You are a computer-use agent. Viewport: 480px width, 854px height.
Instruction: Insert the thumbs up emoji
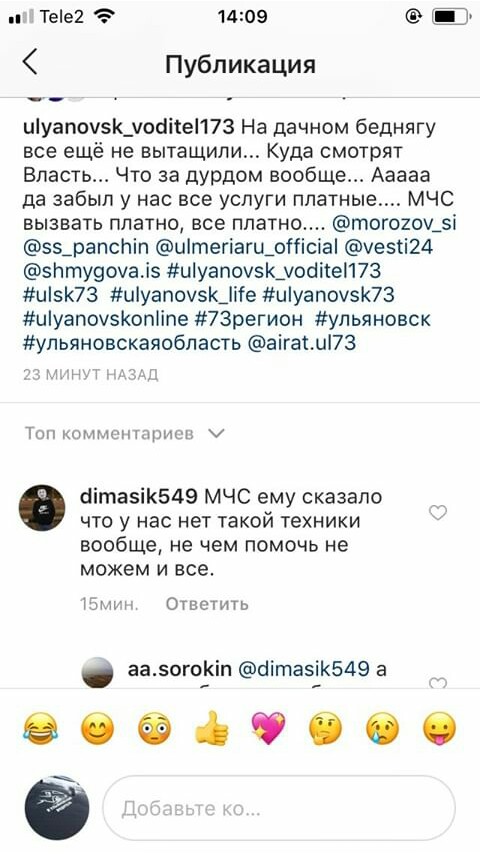point(212,729)
